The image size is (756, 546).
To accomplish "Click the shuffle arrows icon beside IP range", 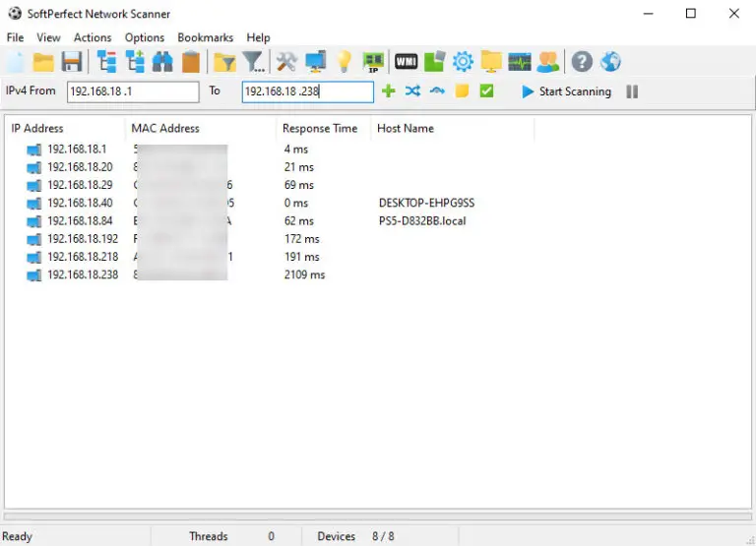I will pyautogui.click(x=412, y=91).
